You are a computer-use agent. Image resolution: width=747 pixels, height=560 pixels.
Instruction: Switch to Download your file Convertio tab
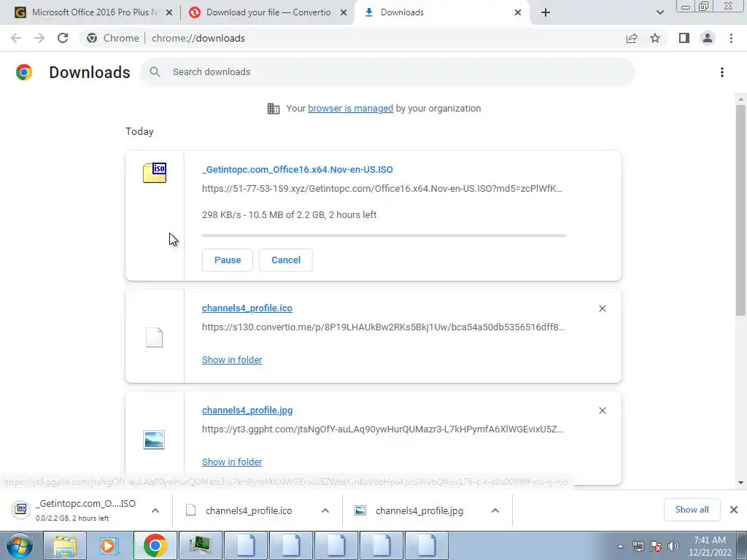coord(268,12)
